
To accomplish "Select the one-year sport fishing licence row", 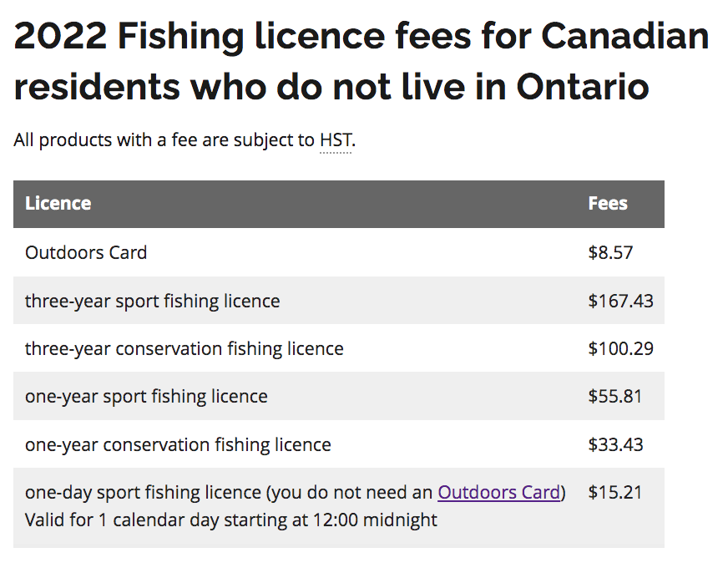I will 146,396.
